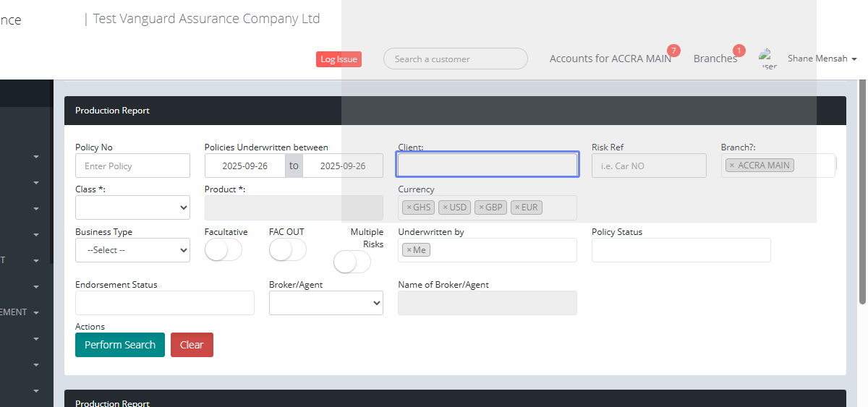The height and width of the screenshot is (407, 868).
Task: Open Accounts for ACCRA MAIN menu
Action: (610, 59)
